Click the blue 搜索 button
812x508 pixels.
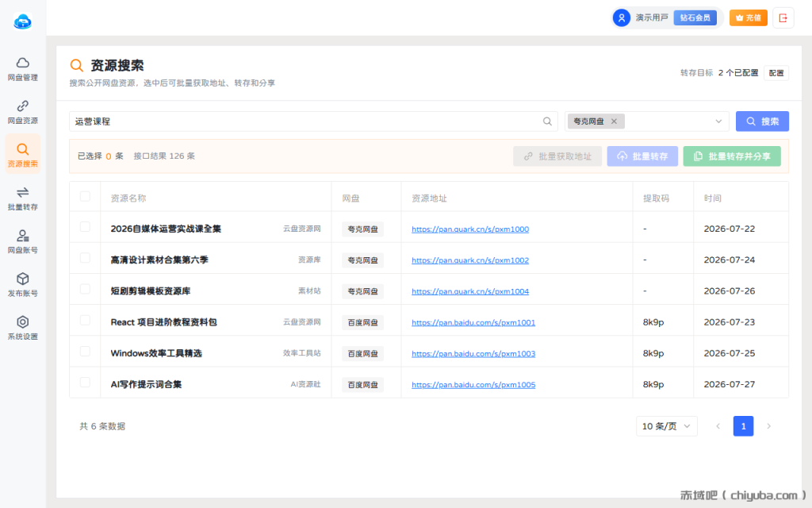coord(762,121)
